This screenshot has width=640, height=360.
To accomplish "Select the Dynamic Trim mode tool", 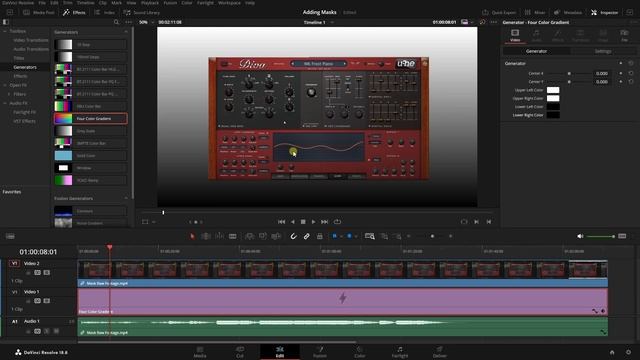I will point(219,236).
